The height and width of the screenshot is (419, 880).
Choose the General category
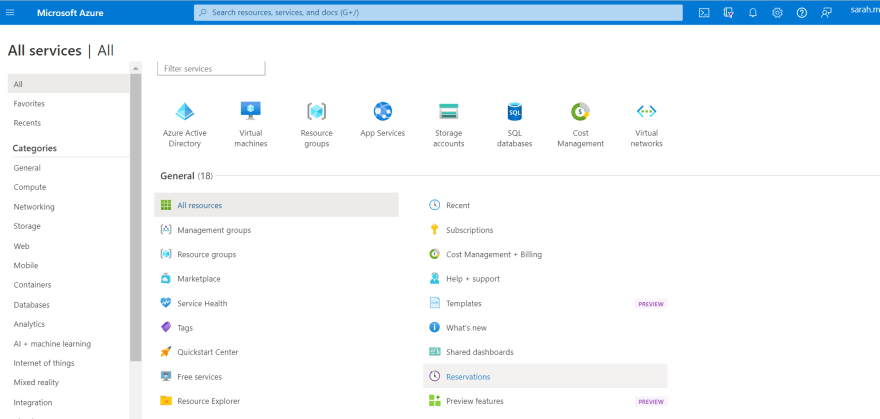[27, 168]
